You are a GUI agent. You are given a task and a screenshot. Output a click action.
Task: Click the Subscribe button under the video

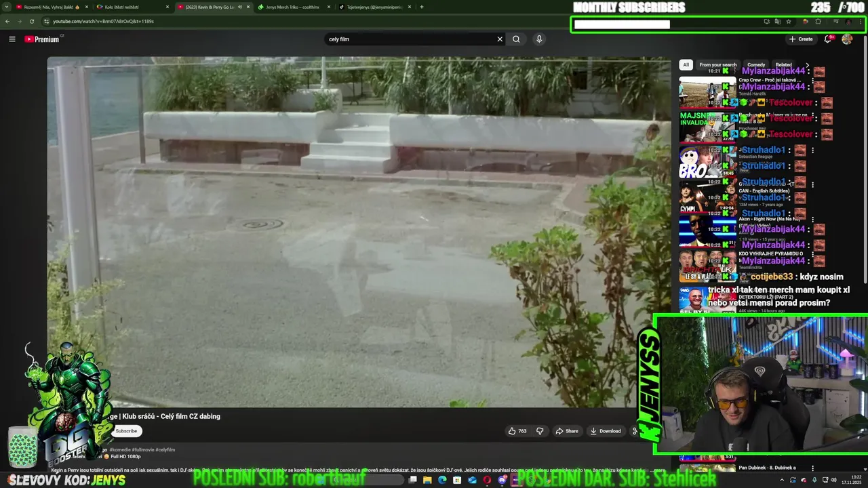pos(126,431)
